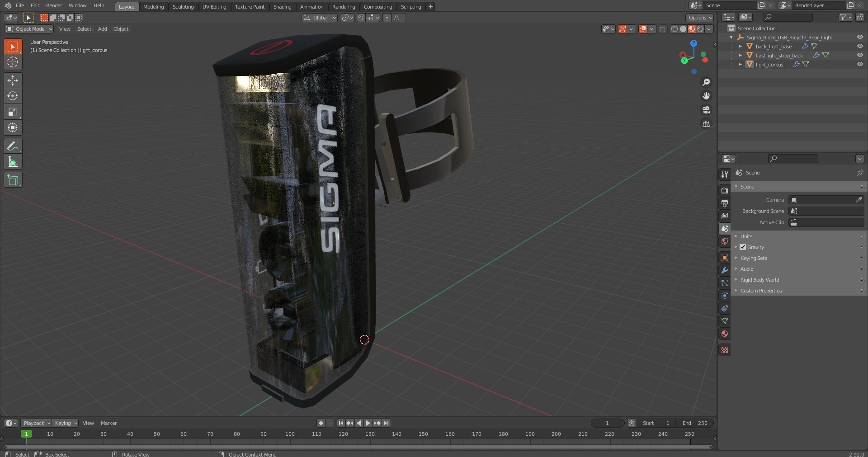The image size is (868, 457).
Task: Open the File menu
Action: tap(20, 5)
